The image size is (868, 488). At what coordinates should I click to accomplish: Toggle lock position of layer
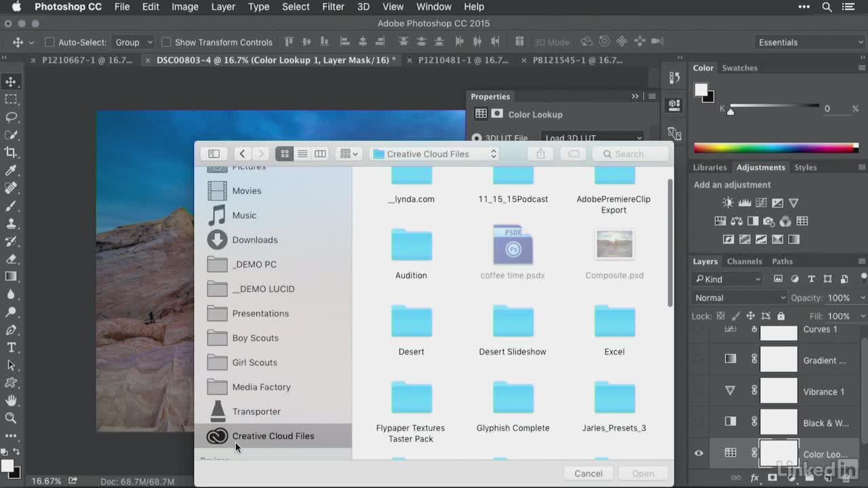click(750, 316)
